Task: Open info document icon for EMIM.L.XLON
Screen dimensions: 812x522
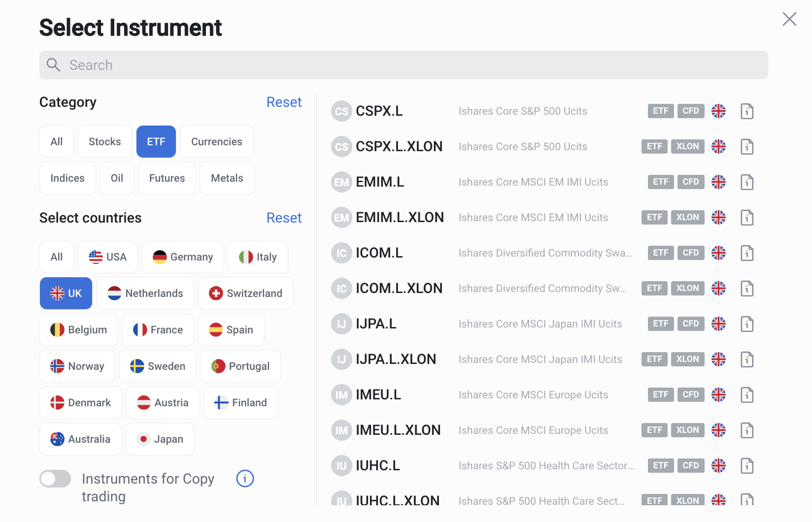Action: click(747, 218)
